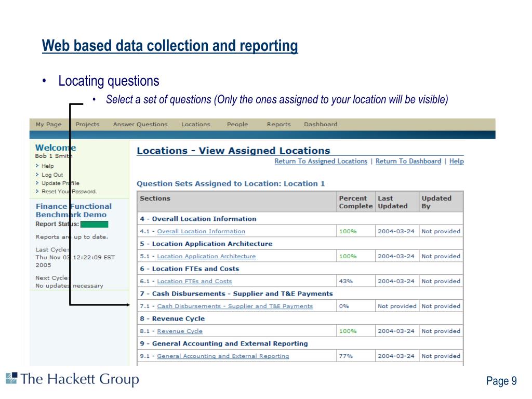Open 7.1 Cash Disbursements Supplier and T&E link
The width and height of the screenshot is (532, 399).
235,306
